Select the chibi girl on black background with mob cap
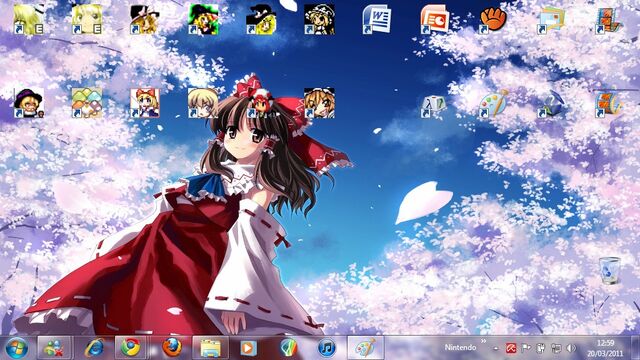This screenshot has height=360, width=640. coord(319,19)
